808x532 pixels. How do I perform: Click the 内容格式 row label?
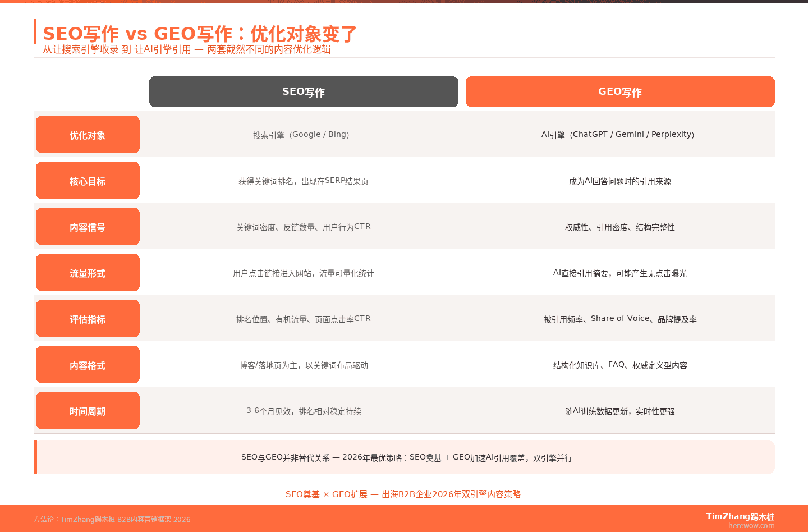[88, 364]
